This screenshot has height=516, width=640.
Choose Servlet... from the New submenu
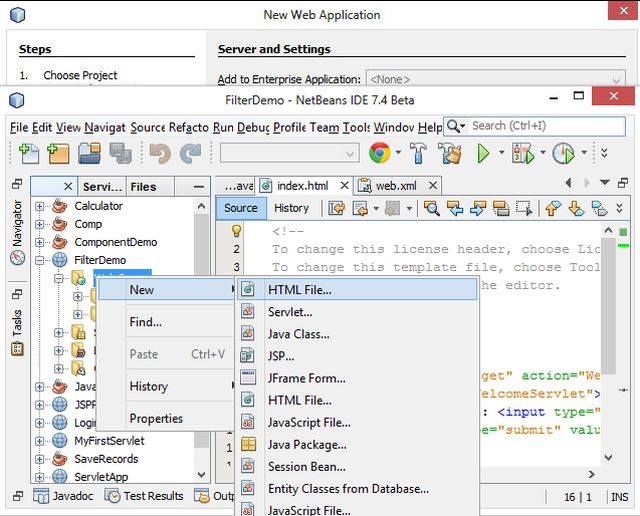tap(290, 312)
